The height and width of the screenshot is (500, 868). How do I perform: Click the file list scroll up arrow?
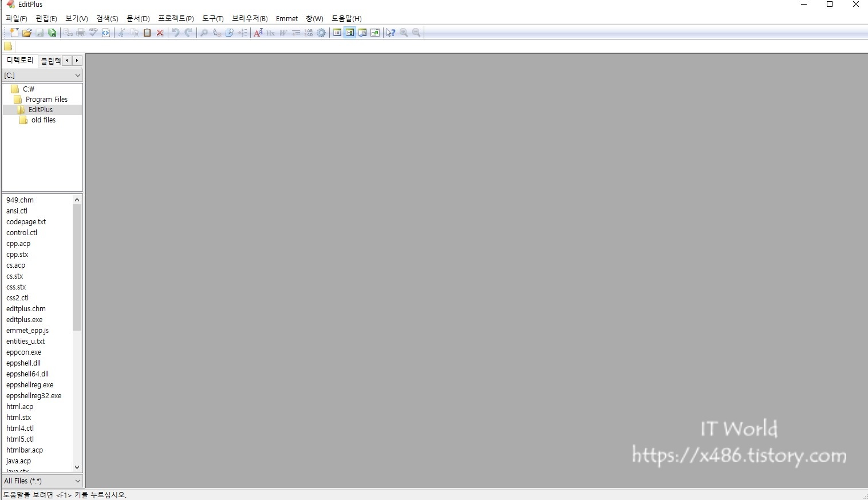77,200
